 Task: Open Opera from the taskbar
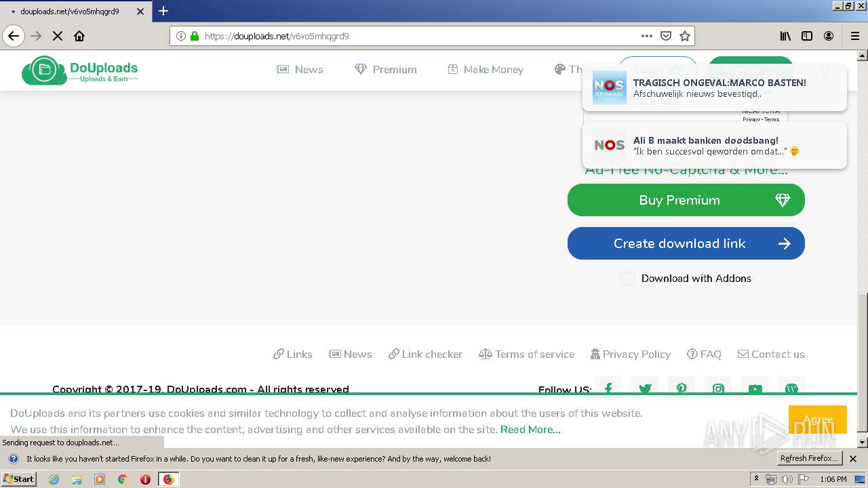coord(145,479)
